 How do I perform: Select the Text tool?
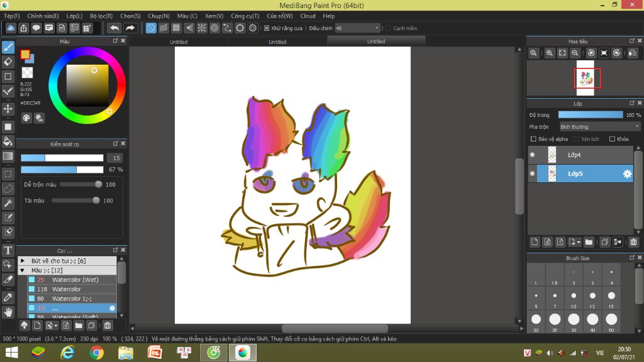point(8,250)
